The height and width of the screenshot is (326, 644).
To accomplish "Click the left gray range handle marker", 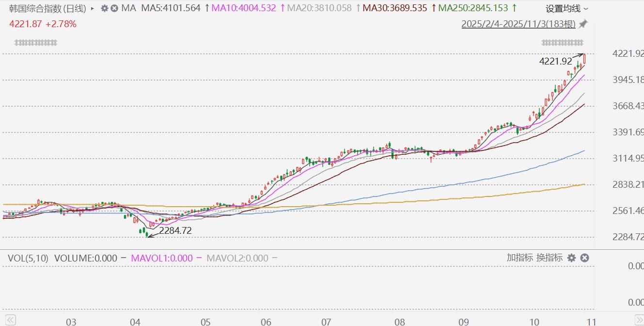I will pyautogui.click(x=36, y=43).
